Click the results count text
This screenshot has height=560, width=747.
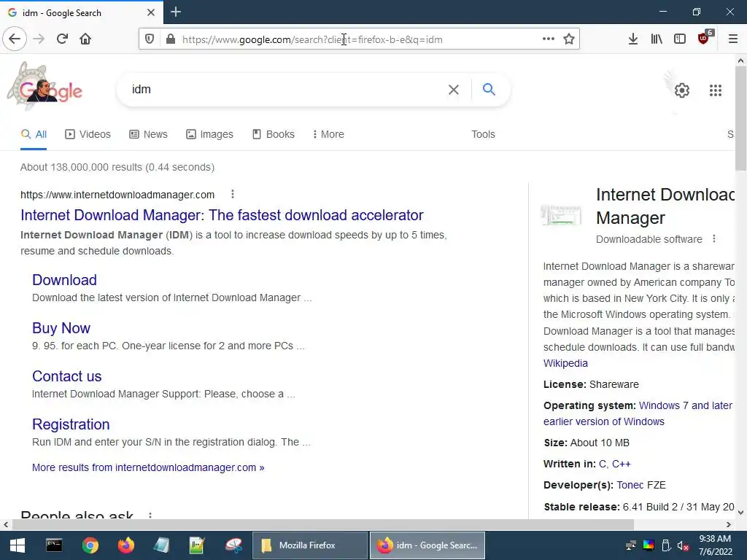click(117, 167)
